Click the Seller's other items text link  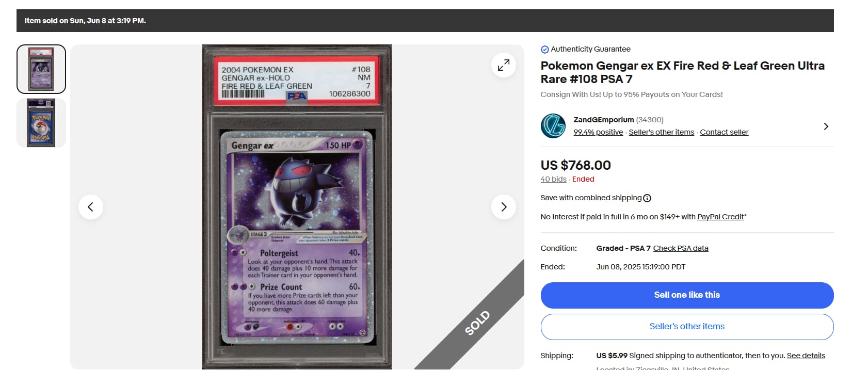pos(661,132)
